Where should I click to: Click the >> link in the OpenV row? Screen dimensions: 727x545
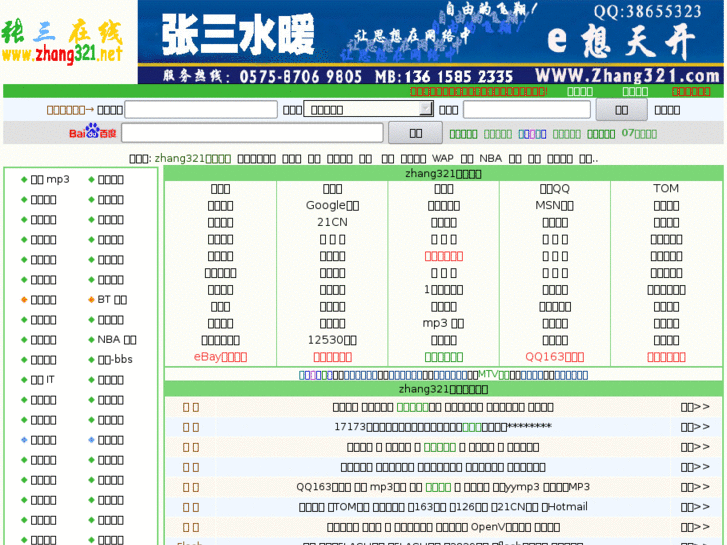pyautogui.click(x=695, y=527)
